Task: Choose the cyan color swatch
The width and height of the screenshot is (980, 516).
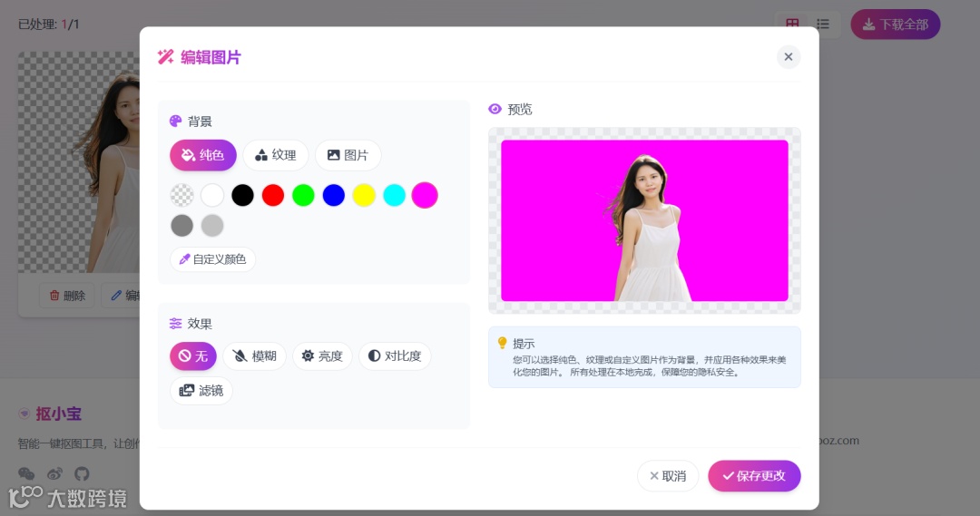Action: pyautogui.click(x=395, y=195)
